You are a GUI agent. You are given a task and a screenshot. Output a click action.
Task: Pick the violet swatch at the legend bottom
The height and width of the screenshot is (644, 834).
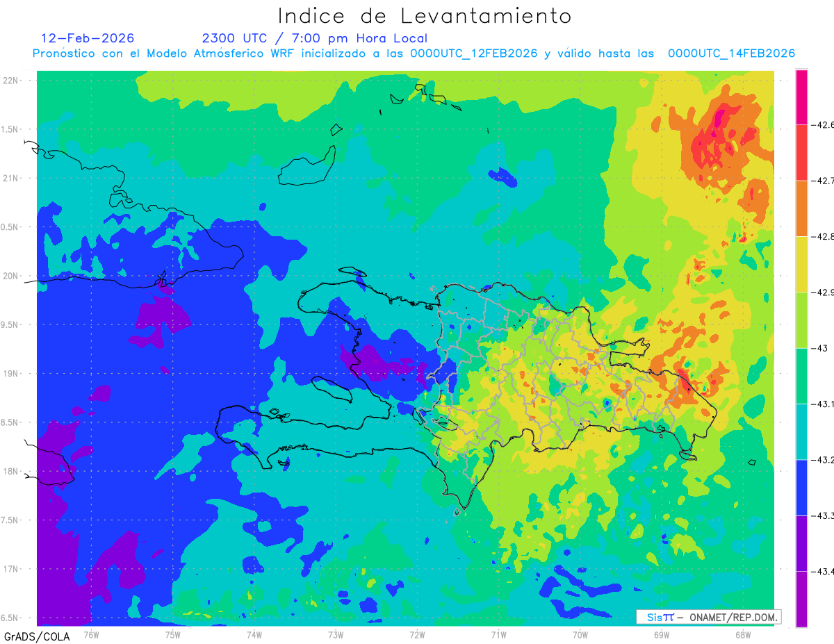(801, 599)
